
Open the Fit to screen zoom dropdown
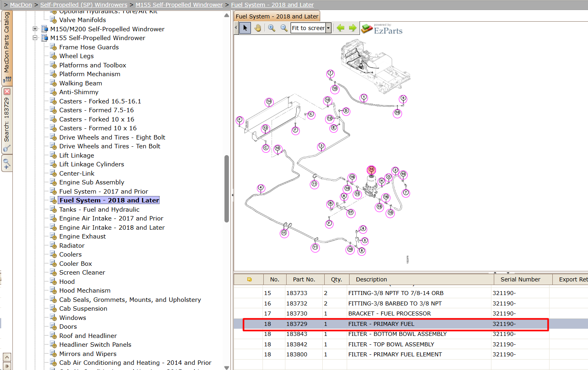328,28
